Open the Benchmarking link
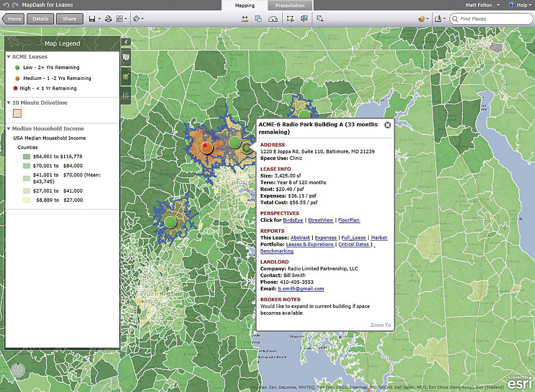This screenshot has height=392, width=535. [x=277, y=251]
